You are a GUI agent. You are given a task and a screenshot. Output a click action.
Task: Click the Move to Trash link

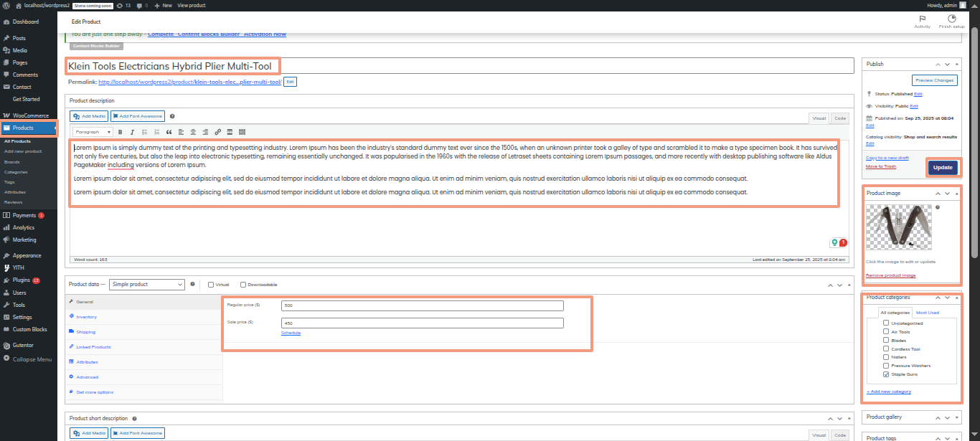881,166
